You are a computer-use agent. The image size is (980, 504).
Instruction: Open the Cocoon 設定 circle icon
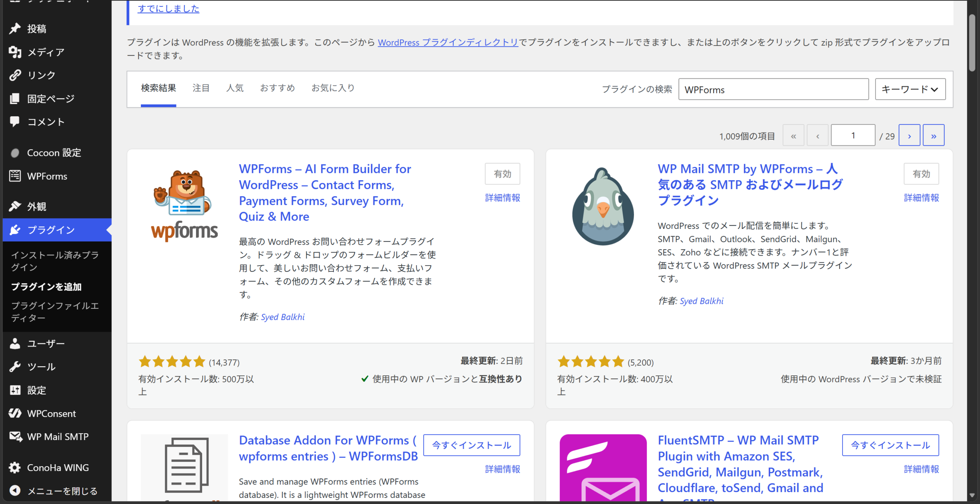[15, 153]
